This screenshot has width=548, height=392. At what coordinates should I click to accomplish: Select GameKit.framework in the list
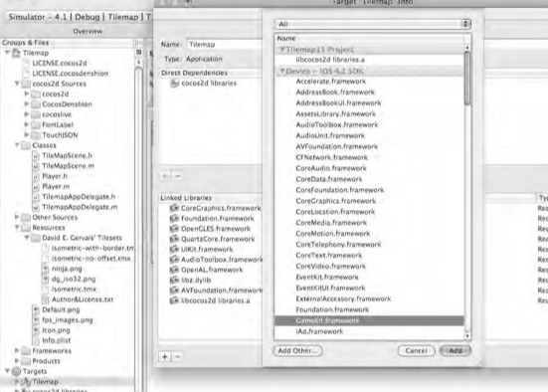[369, 320]
